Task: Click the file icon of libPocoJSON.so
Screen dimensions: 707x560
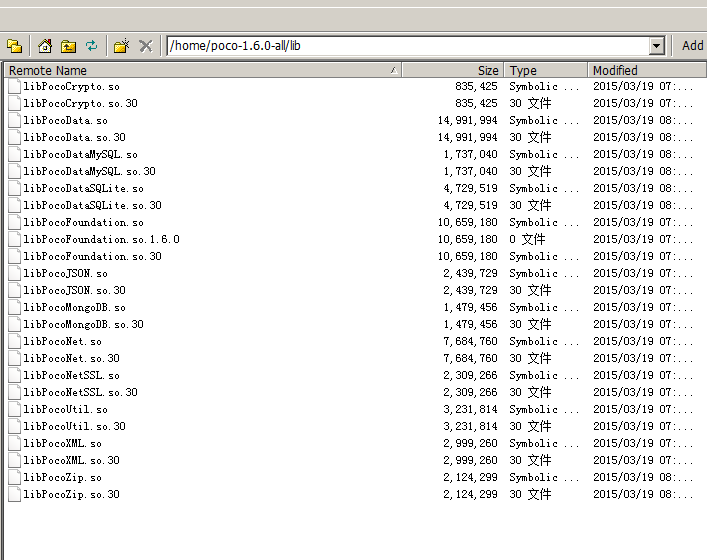Action: click(14, 273)
